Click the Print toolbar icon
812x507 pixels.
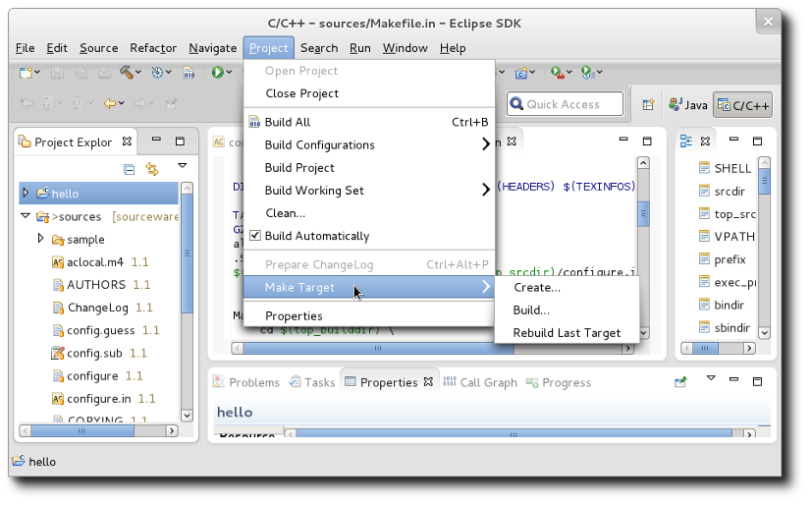(x=104, y=73)
